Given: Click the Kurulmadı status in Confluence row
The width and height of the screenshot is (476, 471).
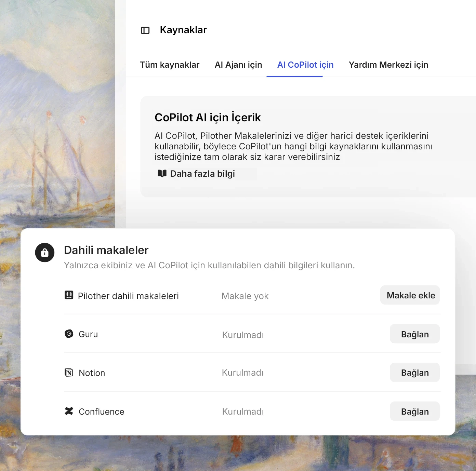Looking at the screenshot, I should tap(243, 412).
